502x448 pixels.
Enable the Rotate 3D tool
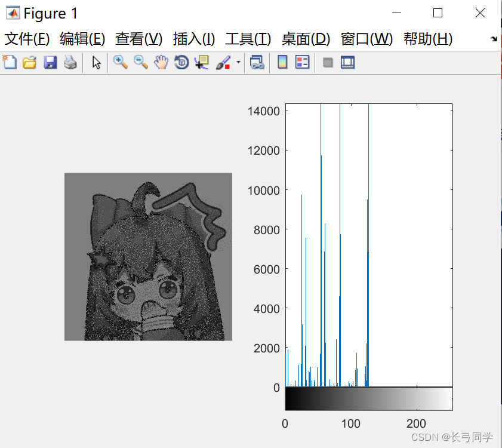[181, 62]
